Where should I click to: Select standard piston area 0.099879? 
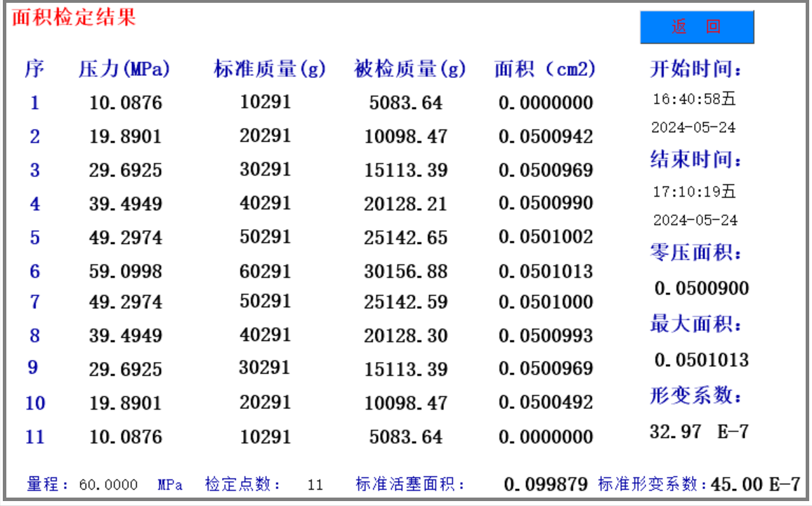546,485
